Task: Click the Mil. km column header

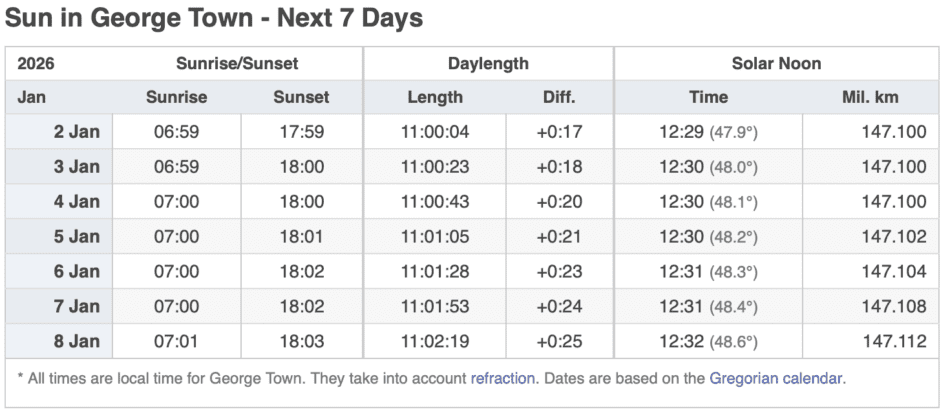Action: [x=871, y=98]
